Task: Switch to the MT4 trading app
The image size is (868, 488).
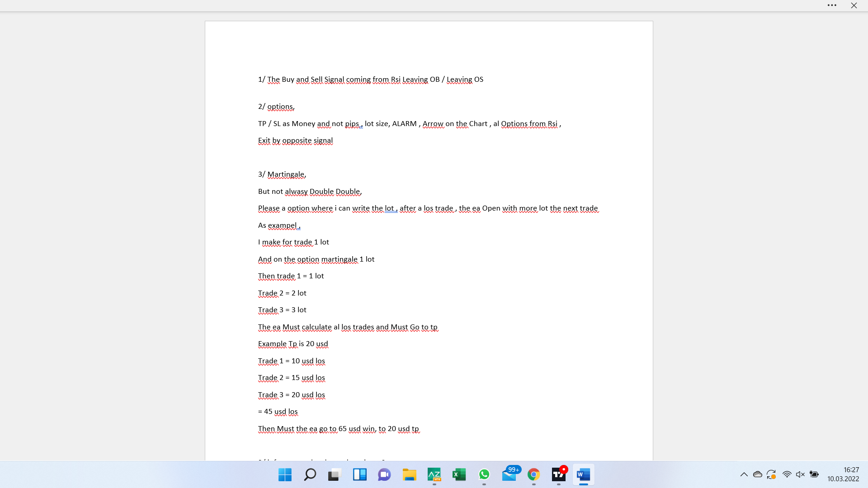Action: click(x=434, y=474)
